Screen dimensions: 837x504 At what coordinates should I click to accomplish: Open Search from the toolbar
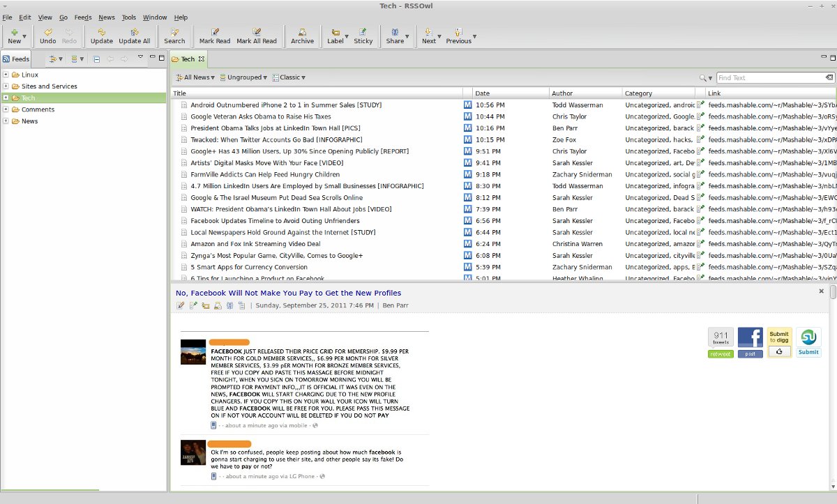click(x=174, y=36)
